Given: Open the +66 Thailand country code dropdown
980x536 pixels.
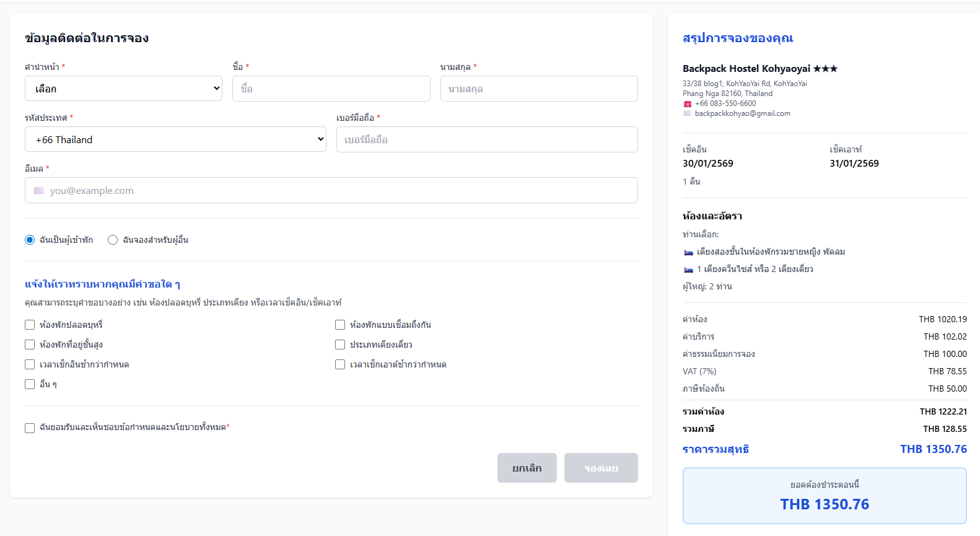Looking at the screenshot, I should [175, 139].
